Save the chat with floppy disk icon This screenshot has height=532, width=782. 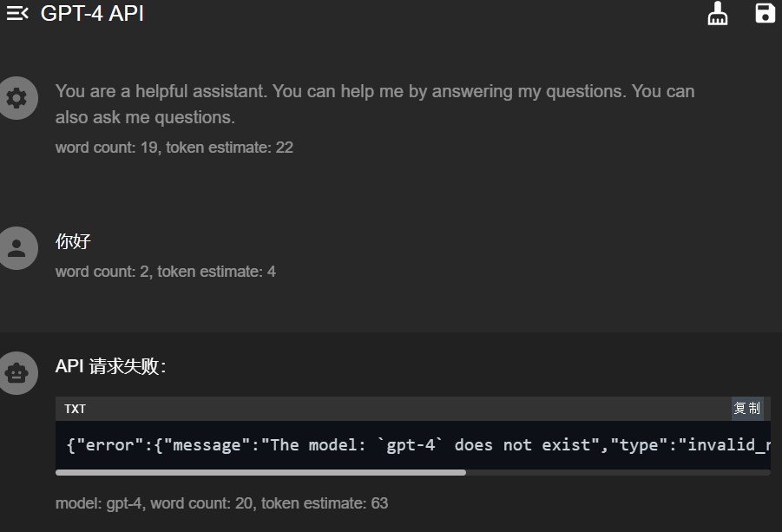click(765, 14)
